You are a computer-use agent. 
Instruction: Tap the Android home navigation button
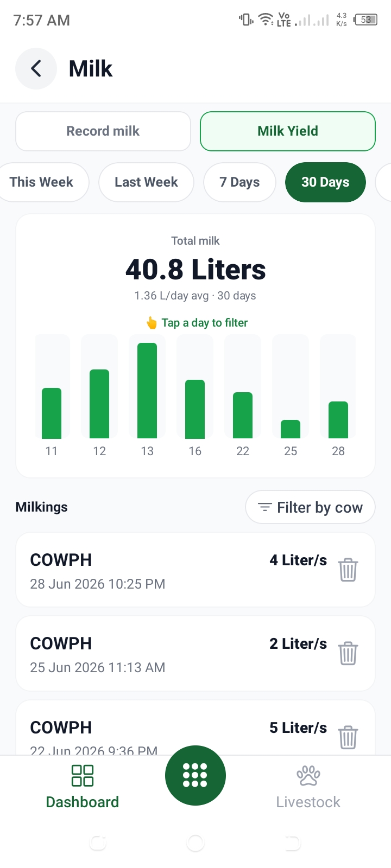195,843
